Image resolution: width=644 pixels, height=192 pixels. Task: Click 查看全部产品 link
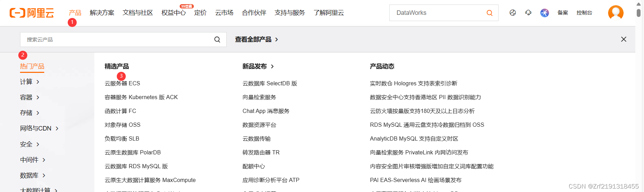[257, 39]
